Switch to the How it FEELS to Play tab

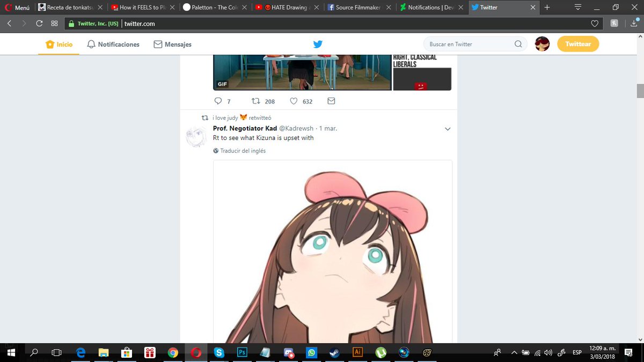click(x=142, y=8)
